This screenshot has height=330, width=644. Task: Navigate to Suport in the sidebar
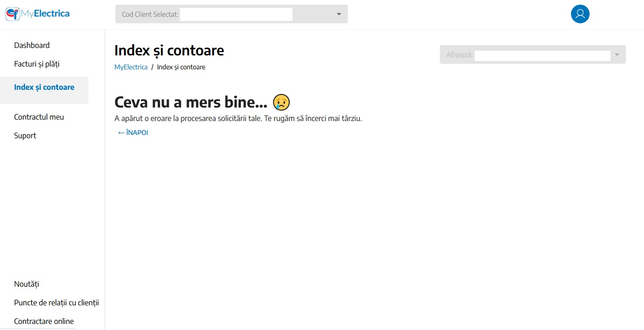point(25,135)
